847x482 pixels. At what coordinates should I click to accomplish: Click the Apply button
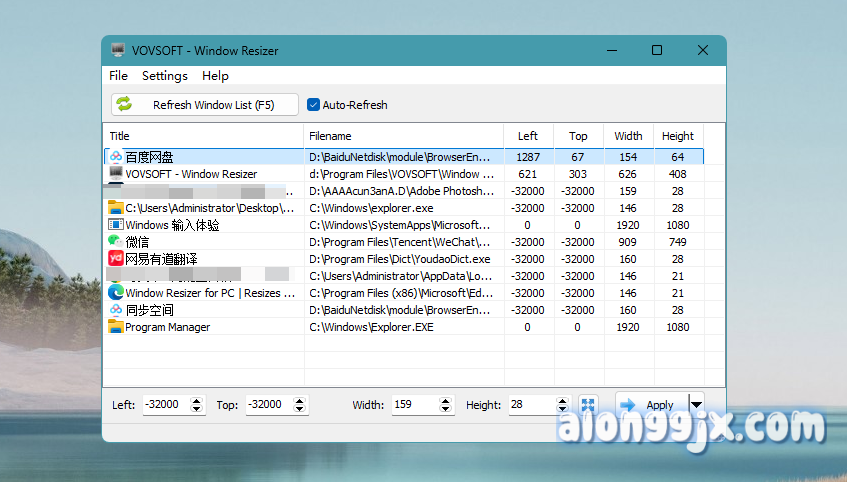648,405
